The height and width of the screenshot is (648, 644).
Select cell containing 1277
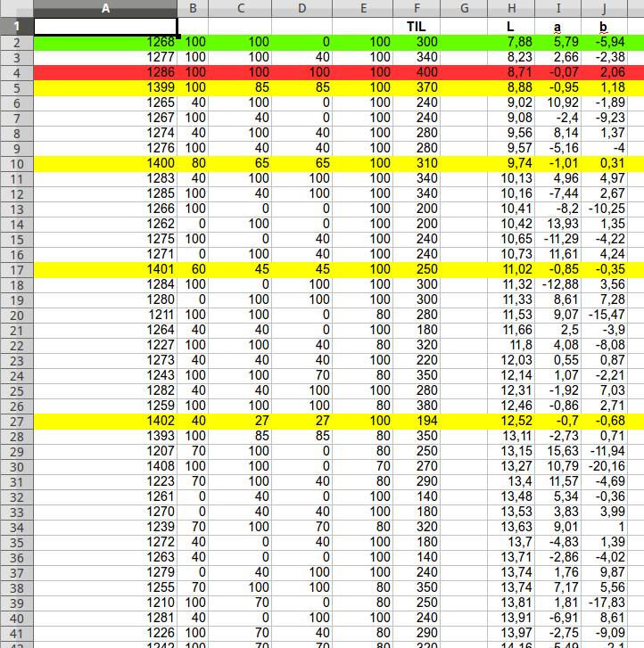[x=105, y=57]
